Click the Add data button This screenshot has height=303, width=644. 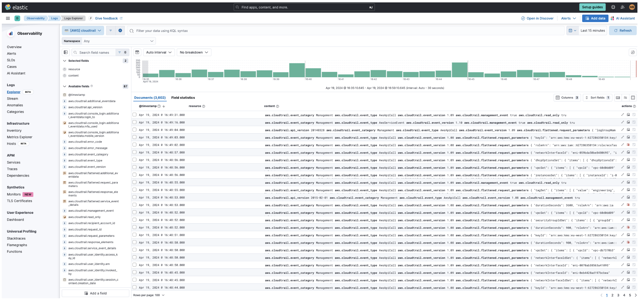coord(595,18)
